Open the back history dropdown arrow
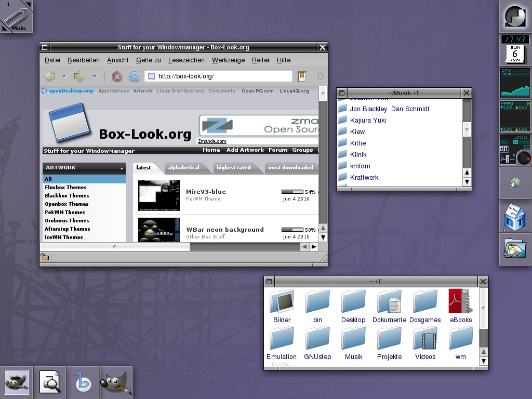The height and width of the screenshot is (399, 532). pos(64,77)
